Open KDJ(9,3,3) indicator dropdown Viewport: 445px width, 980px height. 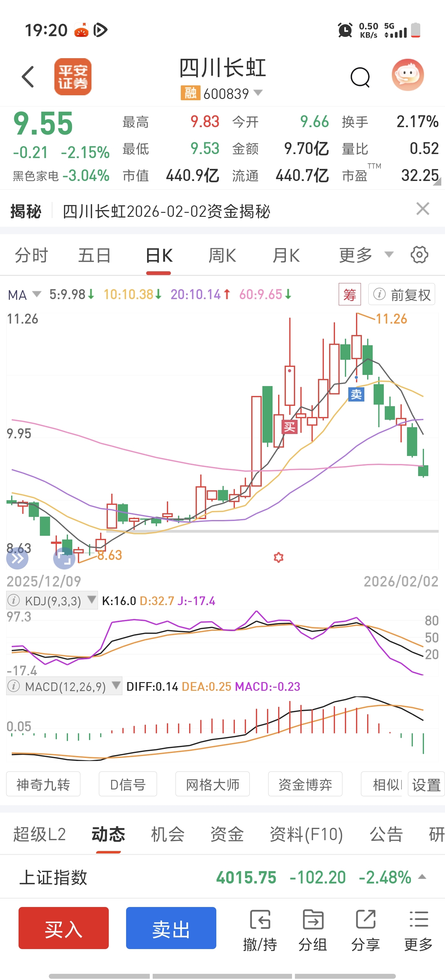point(52,601)
